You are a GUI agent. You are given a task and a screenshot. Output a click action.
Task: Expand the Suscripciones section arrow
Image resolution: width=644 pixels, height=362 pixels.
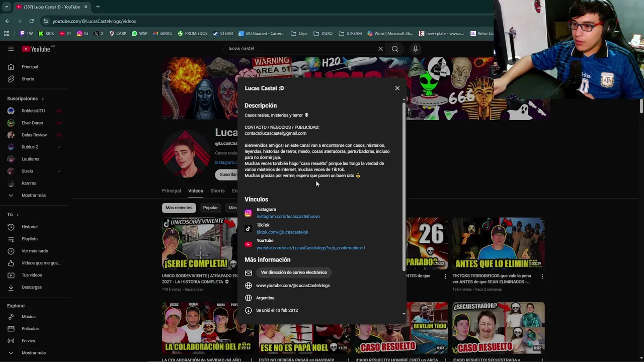42,99
